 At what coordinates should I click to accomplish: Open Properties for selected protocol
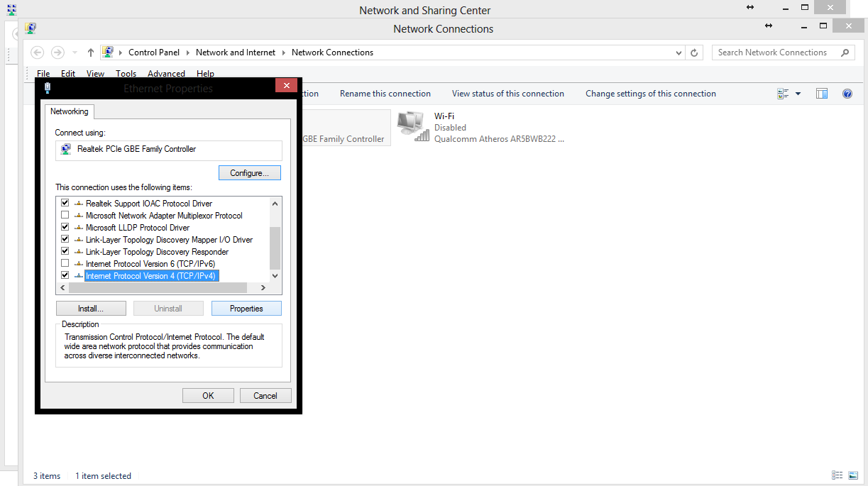click(x=246, y=309)
